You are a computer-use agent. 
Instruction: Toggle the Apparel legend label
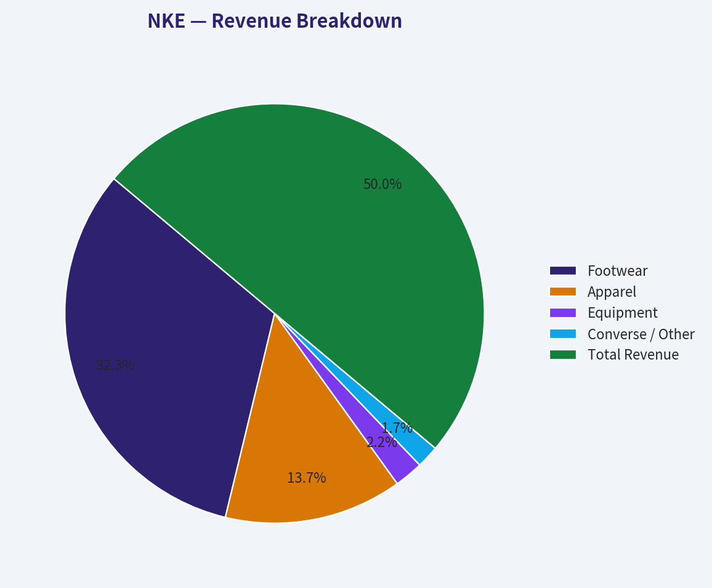(612, 291)
